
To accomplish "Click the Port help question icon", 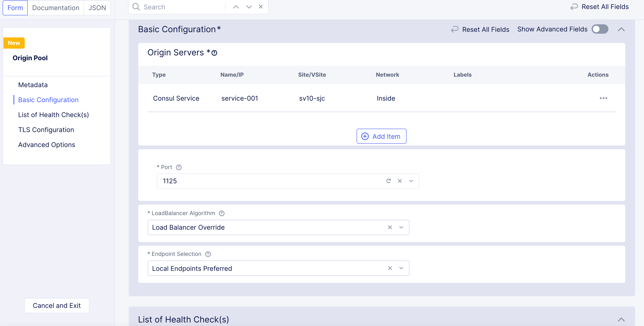I will pos(179,167).
